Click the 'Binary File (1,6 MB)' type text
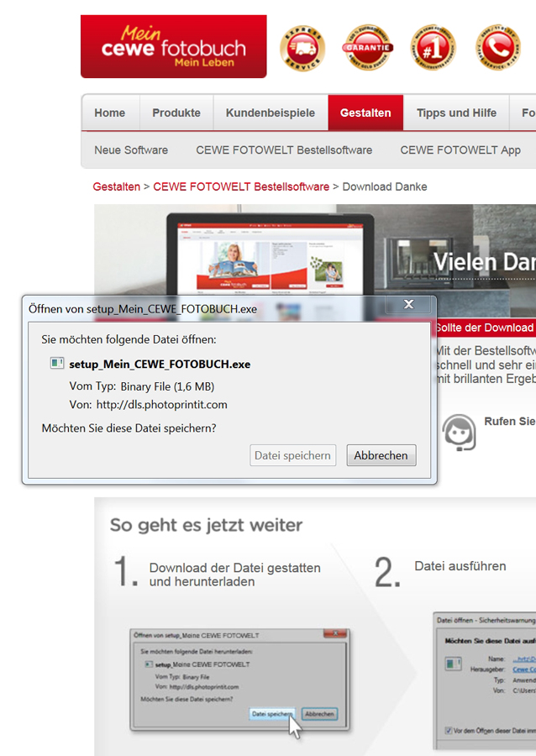This screenshot has width=536, height=756. (x=167, y=386)
